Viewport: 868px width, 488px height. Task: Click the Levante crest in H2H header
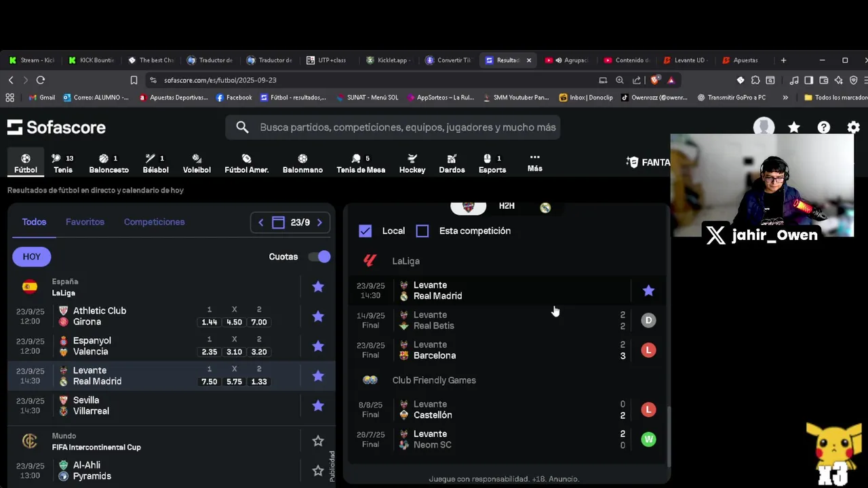pos(468,207)
